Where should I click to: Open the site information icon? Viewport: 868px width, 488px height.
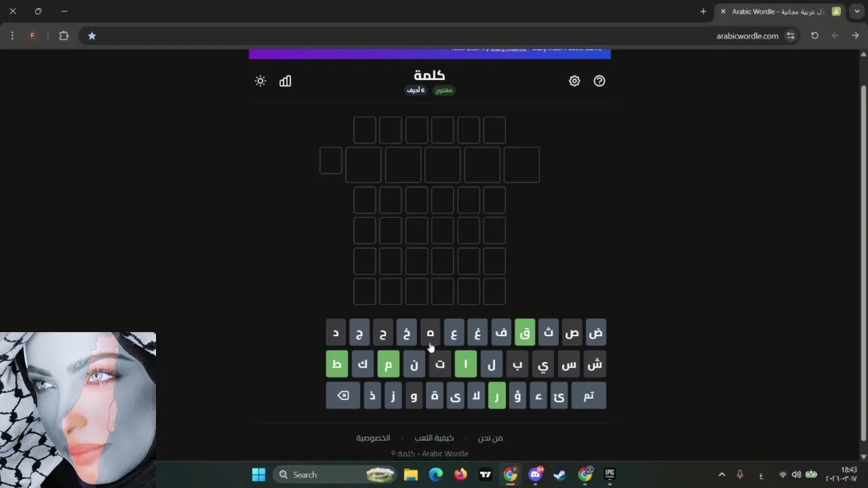[x=790, y=36]
